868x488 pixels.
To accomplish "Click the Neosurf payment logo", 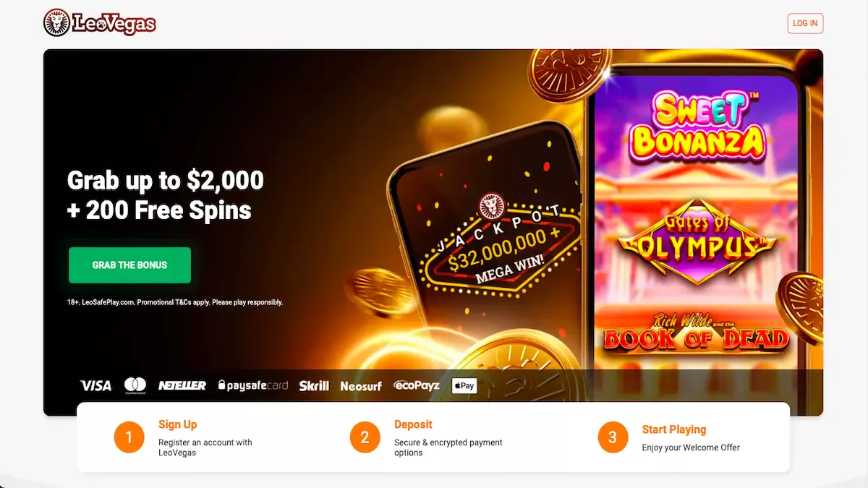I will 361,386.
